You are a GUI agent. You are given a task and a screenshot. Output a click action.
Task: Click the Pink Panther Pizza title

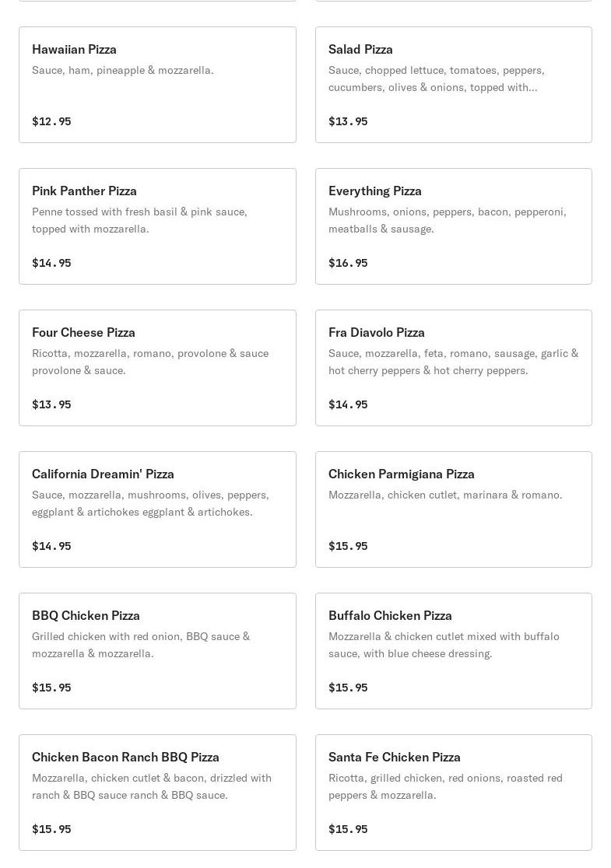[x=84, y=191]
